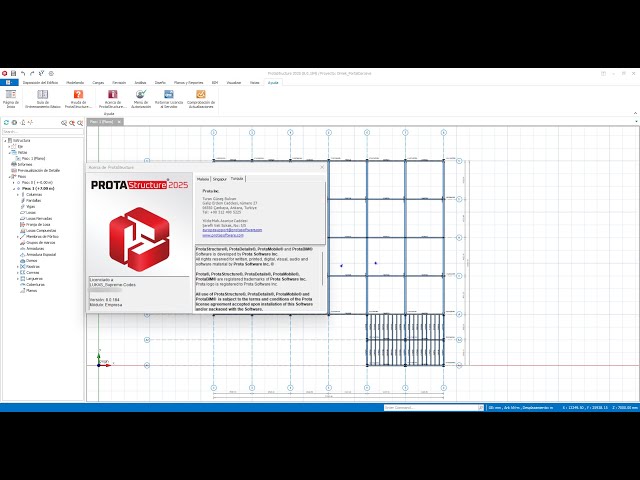Select Informes in the structure tree
Screen dimensions: 640x480
coord(25,164)
